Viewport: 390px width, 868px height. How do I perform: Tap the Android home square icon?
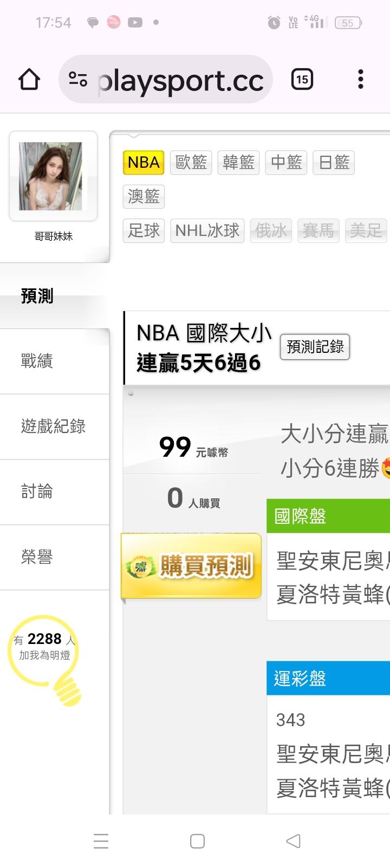pos(197,840)
